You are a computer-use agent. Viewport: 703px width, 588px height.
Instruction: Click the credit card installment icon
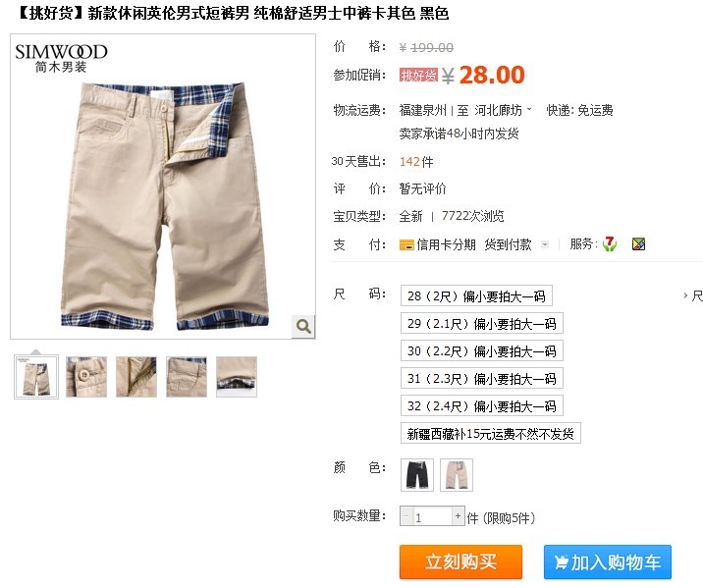pyautogui.click(x=406, y=244)
